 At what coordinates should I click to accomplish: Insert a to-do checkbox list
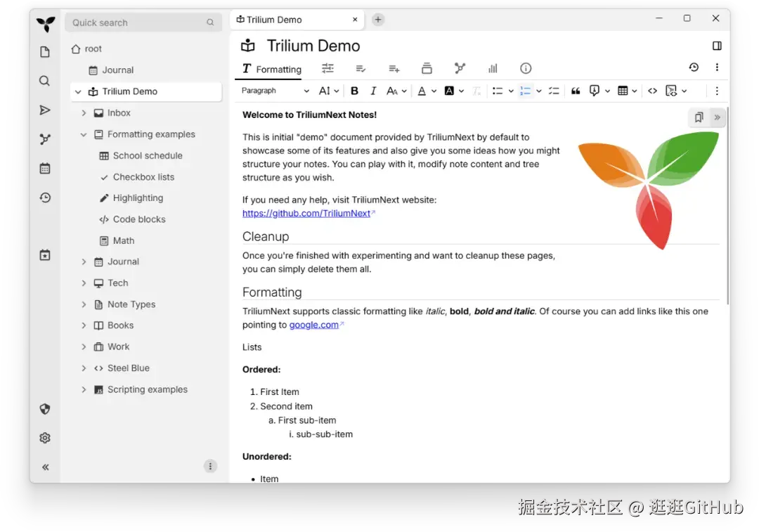(x=554, y=91)
